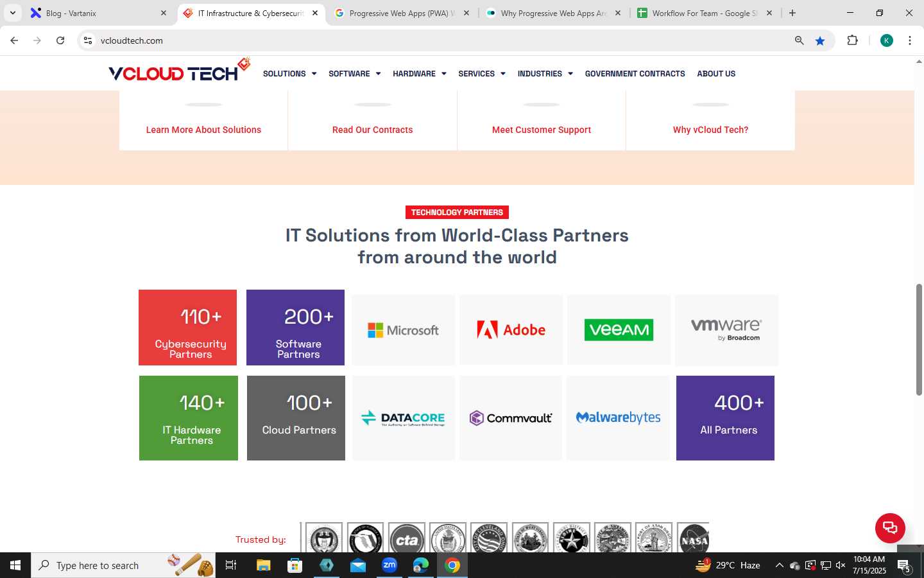Open Mail app from taskbar
This screenshot has height=578, width=924.
(x=357, y=565)
